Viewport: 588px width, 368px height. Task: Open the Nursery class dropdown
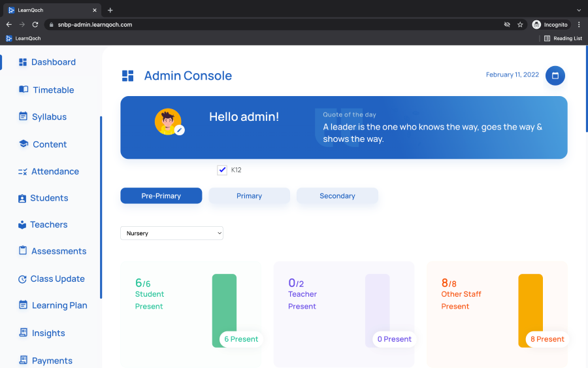172,233
